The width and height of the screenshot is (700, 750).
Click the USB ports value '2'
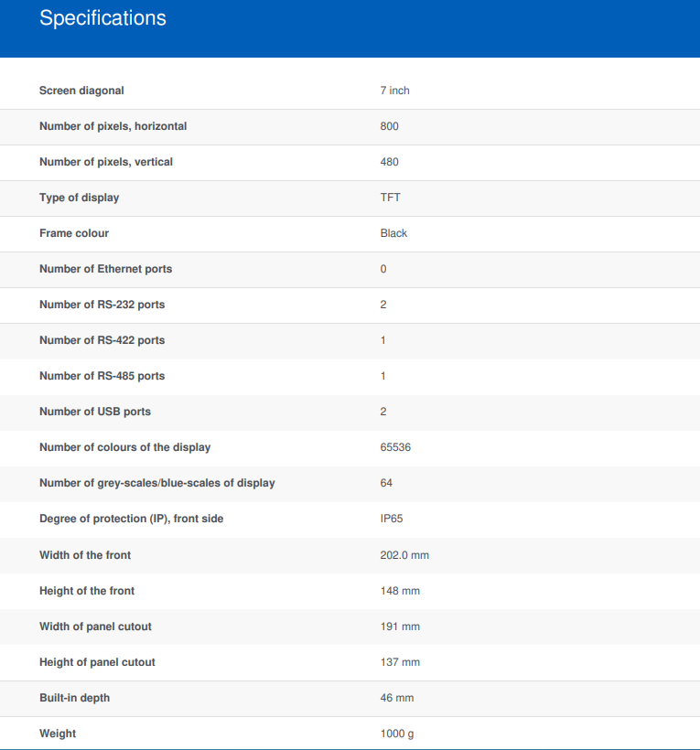pos(383,412)
